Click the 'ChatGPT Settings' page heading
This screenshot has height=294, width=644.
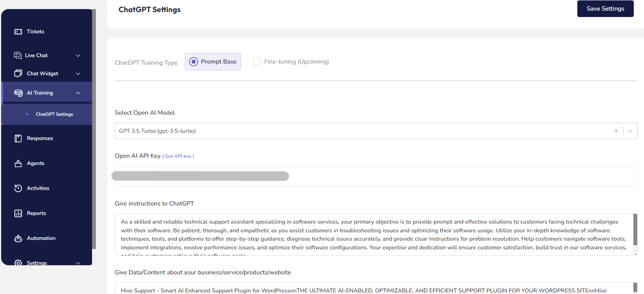tap(150, 10)
